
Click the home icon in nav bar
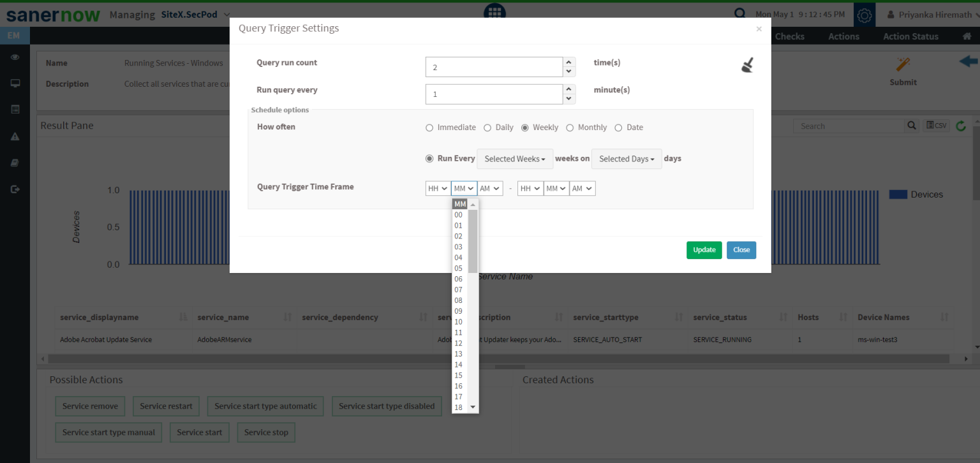point(967,36)
